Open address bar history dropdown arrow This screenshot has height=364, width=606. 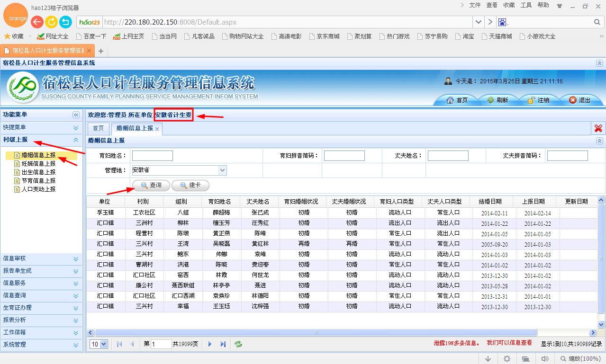coord(478,22)
